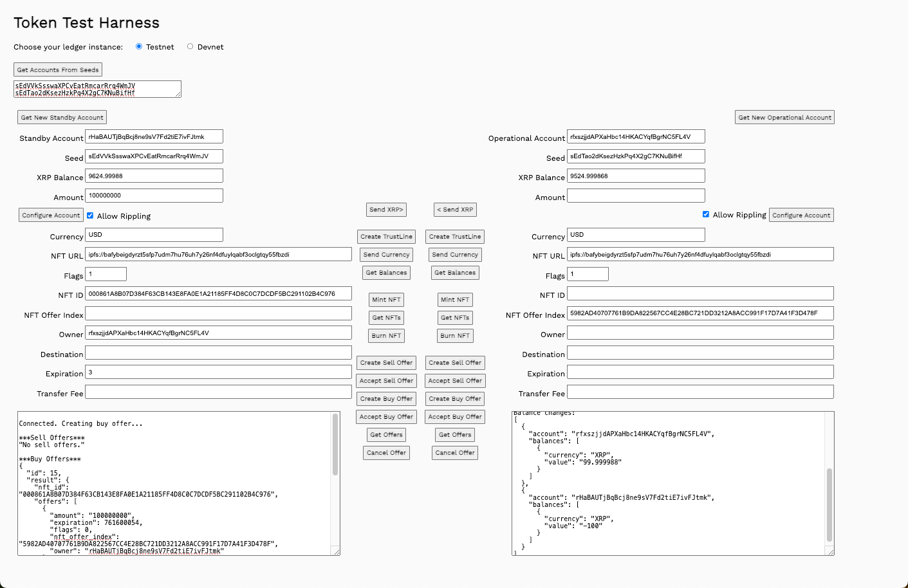Click the seeds textarea resize handle
Screen dimensions: 908x588
coord(178,95)
